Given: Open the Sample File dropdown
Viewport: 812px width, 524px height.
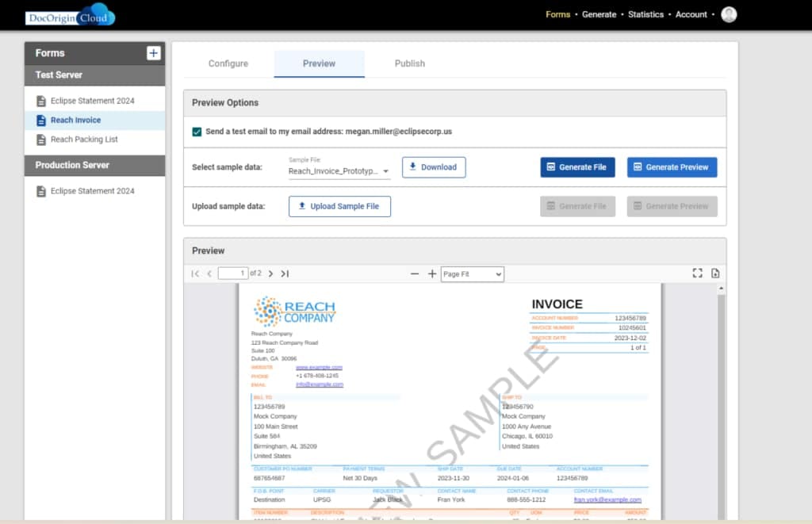Looking at the screenshot, I should click(339, 171).
